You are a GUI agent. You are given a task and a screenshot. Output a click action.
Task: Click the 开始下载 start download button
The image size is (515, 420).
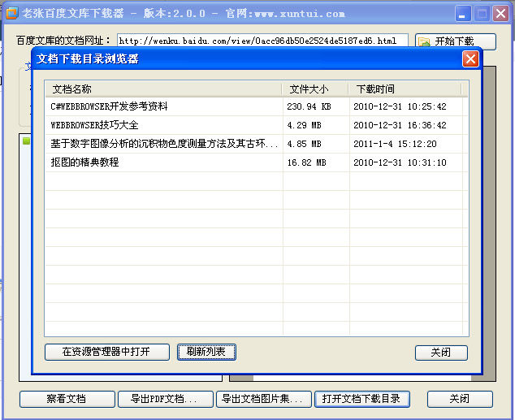pos(455,41)
